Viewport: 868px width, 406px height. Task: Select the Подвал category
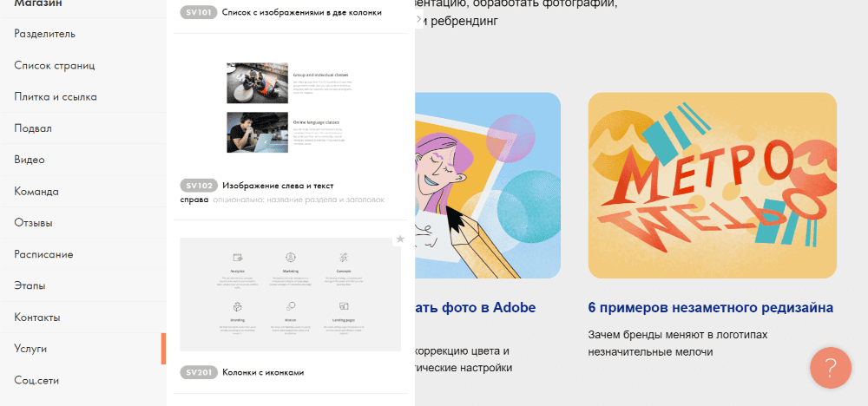click(x=83, y=128)
